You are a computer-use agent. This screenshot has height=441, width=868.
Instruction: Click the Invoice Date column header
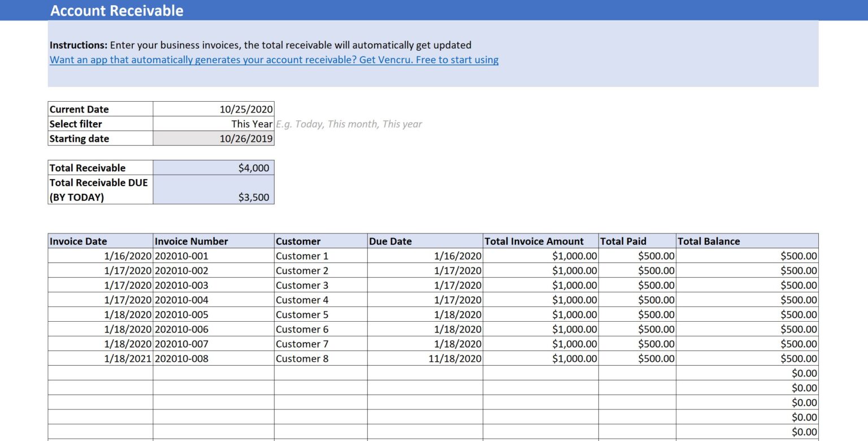click(x=79, y=241)
